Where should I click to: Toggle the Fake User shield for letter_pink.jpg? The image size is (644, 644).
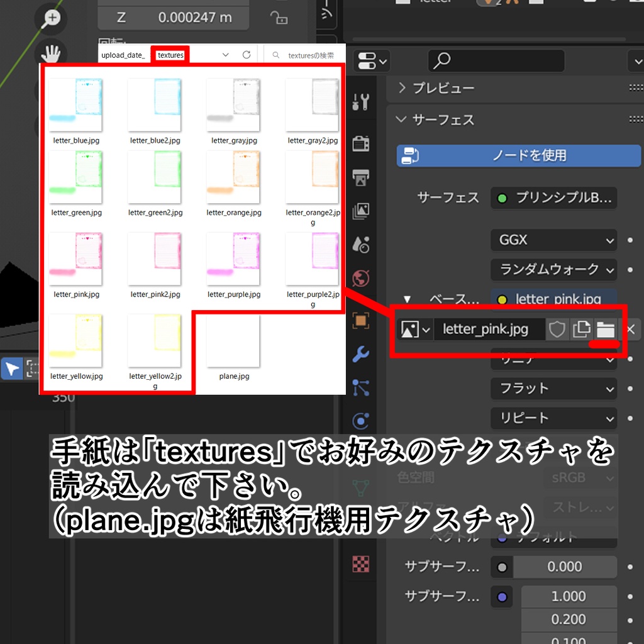[557, 329]
